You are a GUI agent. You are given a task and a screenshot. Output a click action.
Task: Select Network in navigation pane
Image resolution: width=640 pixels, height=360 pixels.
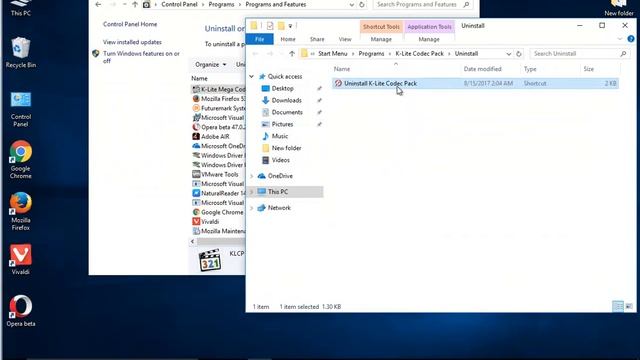pyautogui.click(x=279, y=208)
